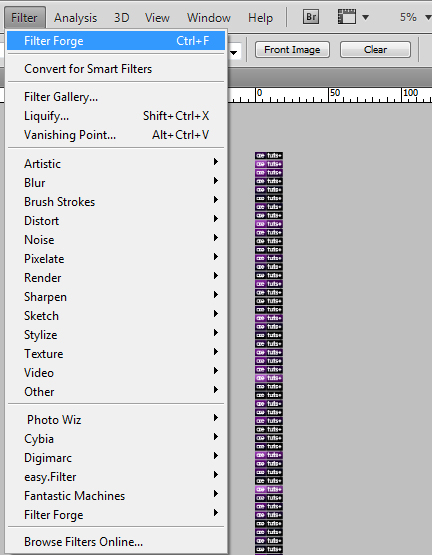This screenshot has width=432, height=555.
Task: Expand the Blur submenu
Action: tap(116, 183)
